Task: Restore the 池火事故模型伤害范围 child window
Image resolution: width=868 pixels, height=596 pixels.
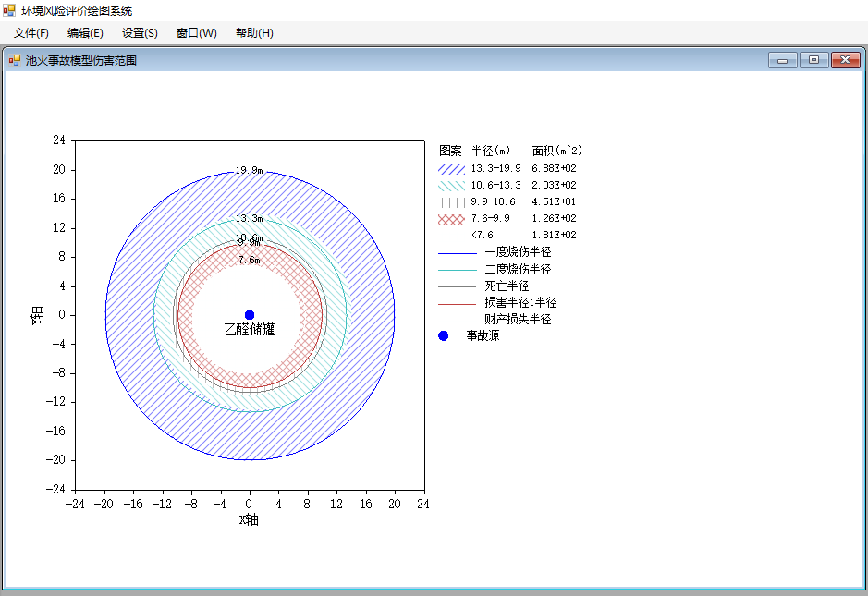Action: (813, 60)
